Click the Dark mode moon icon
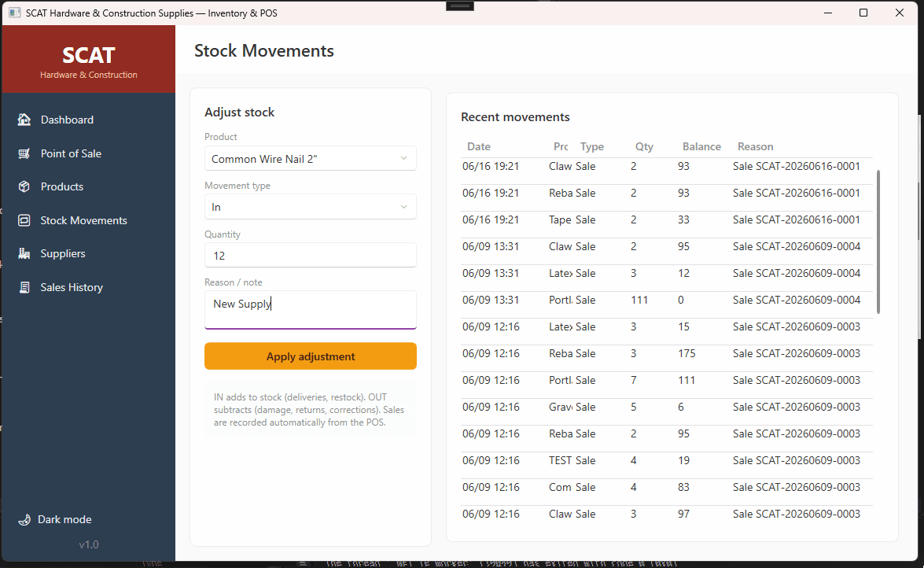This screenshot has width=924, height=568. coord(24,520)
